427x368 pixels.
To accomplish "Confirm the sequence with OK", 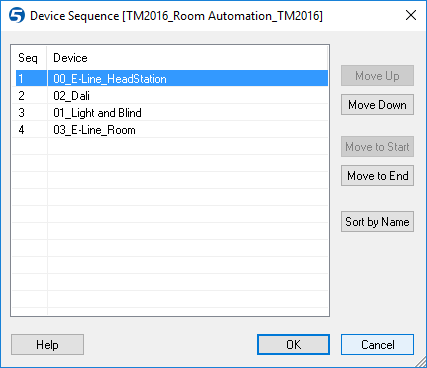I will [x=293, y=345].
